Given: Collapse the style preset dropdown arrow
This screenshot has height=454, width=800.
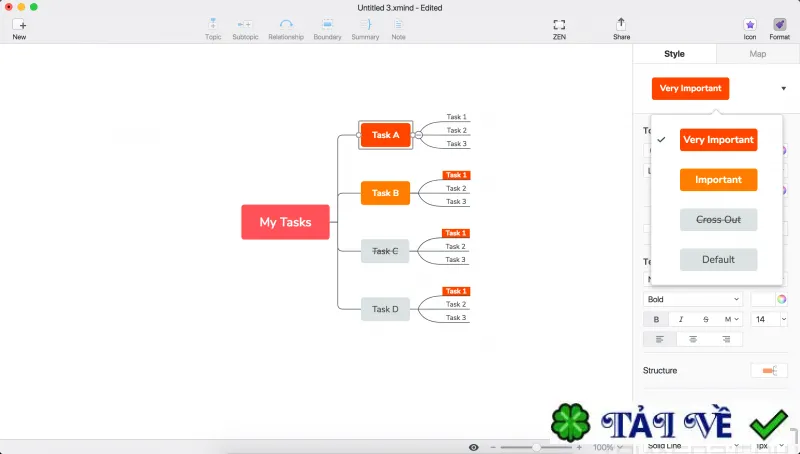Looking at the screenshot, I should pos(784,89).
